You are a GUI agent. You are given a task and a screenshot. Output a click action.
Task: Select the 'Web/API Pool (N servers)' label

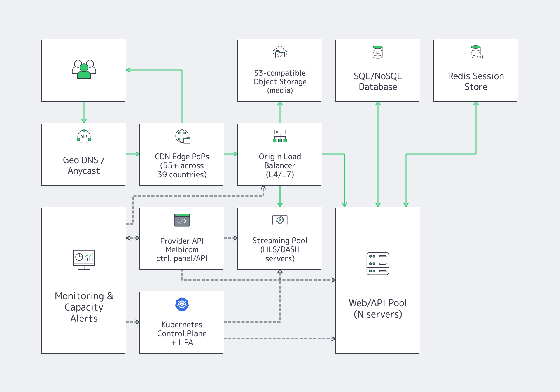[x=378, y=309]
